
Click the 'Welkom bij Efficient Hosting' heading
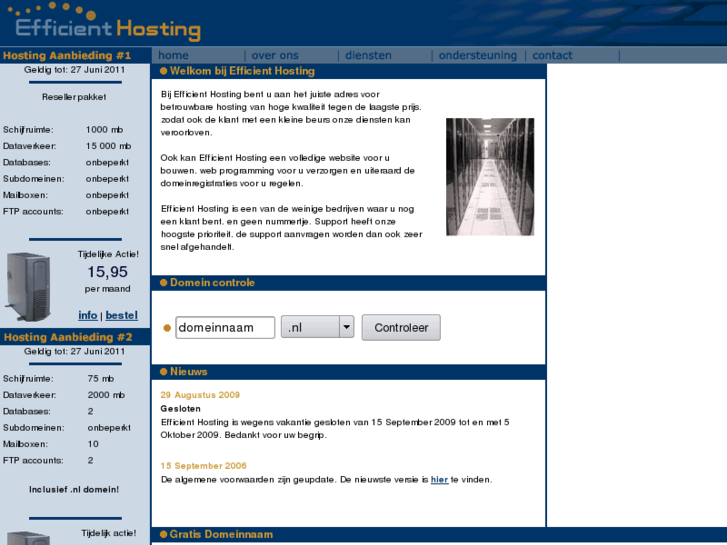pos(242,71)
